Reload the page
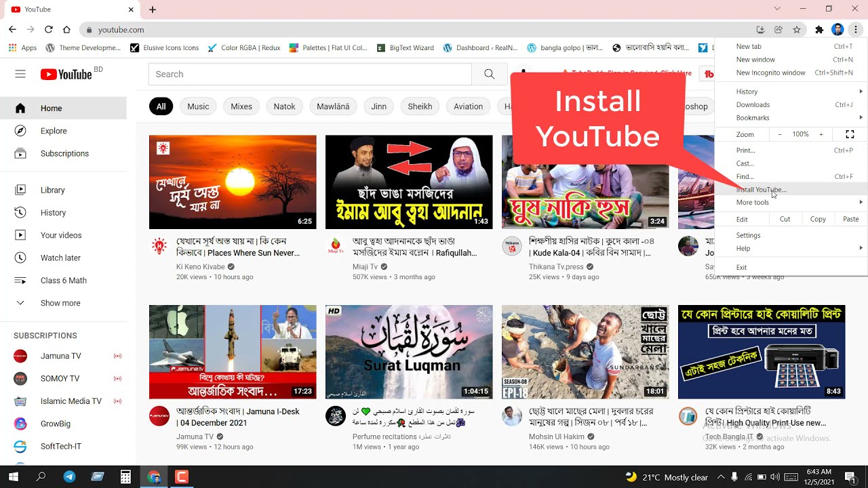The width and height of the screenshot is (868, 488). tap(48, 30)
